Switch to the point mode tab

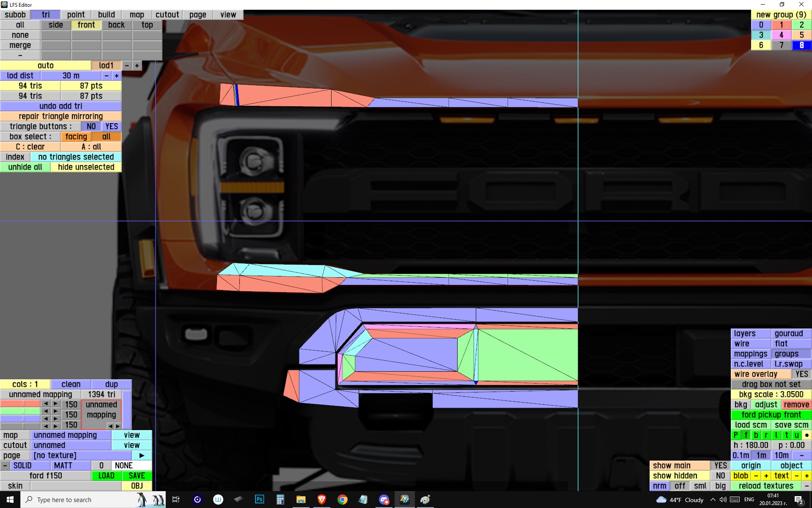point(76,15)
